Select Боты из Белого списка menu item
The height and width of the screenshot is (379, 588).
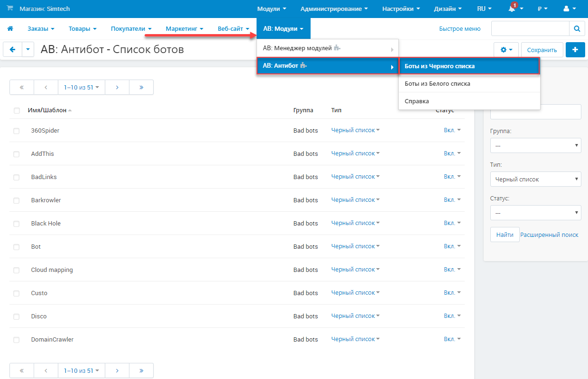point(437,84)
